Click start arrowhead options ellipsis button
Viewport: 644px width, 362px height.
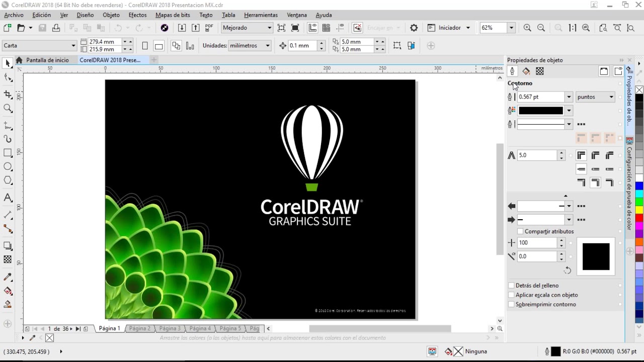[x=582, y=206]
